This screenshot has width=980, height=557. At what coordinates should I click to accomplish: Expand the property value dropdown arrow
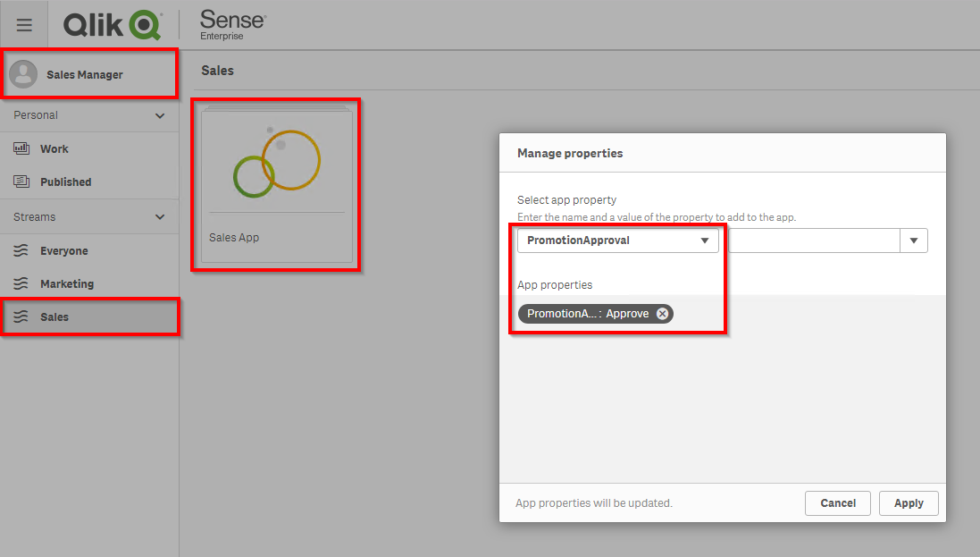coord(914,241)
